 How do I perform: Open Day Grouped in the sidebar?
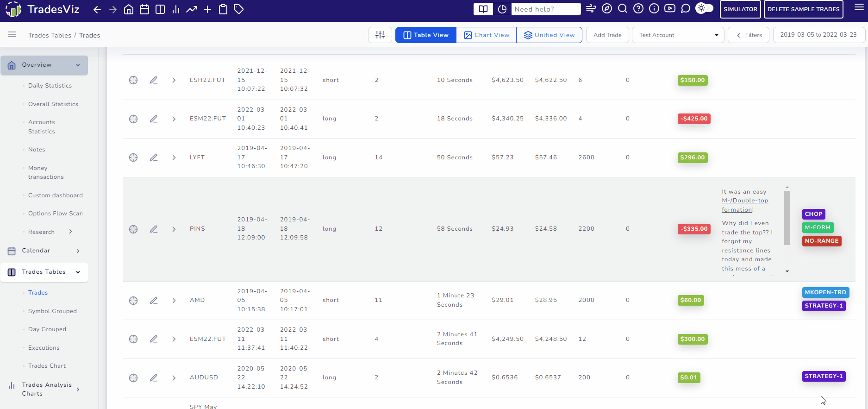tap(47, 329)
